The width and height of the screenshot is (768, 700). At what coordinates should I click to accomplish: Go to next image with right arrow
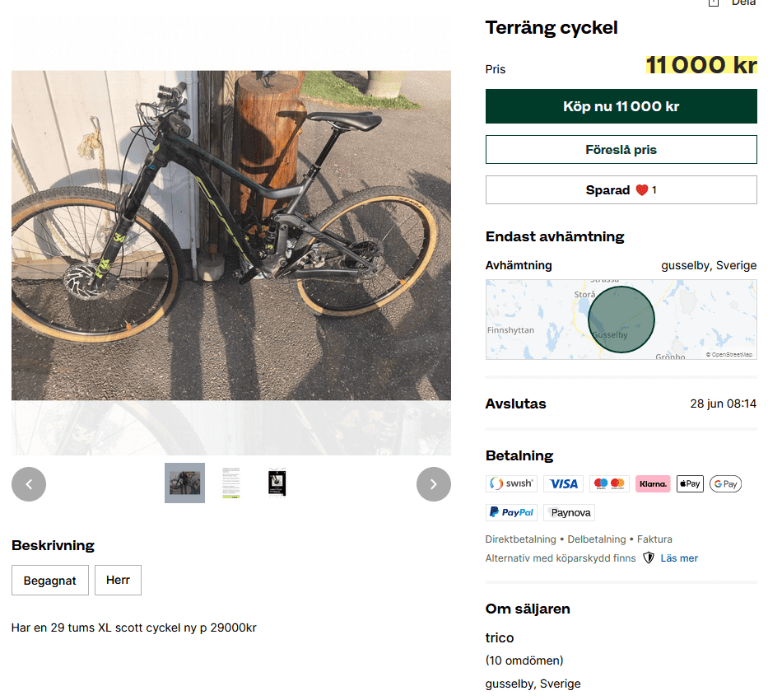pyautogui.click(x=434, y=484)
